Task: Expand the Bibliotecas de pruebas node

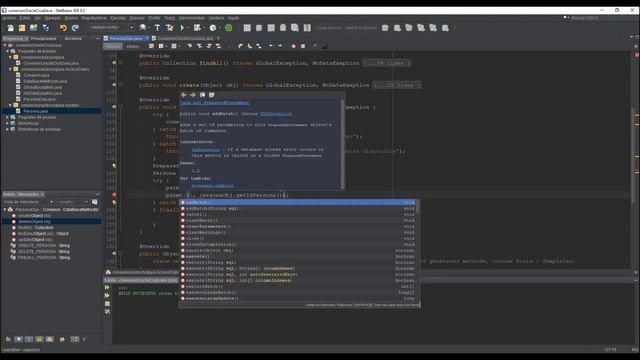Action: (x=7, y=129)
